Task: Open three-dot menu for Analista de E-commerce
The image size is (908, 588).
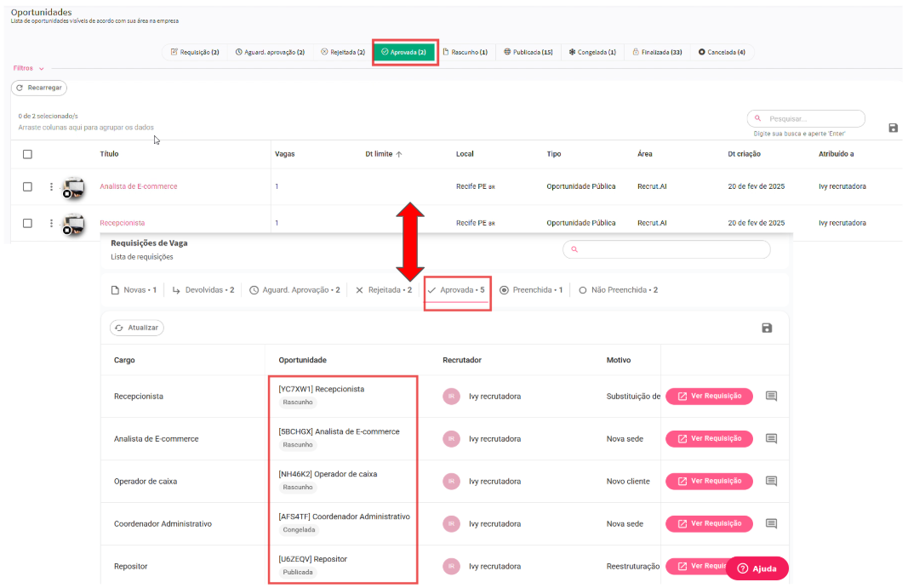Action: pos(51,186)
